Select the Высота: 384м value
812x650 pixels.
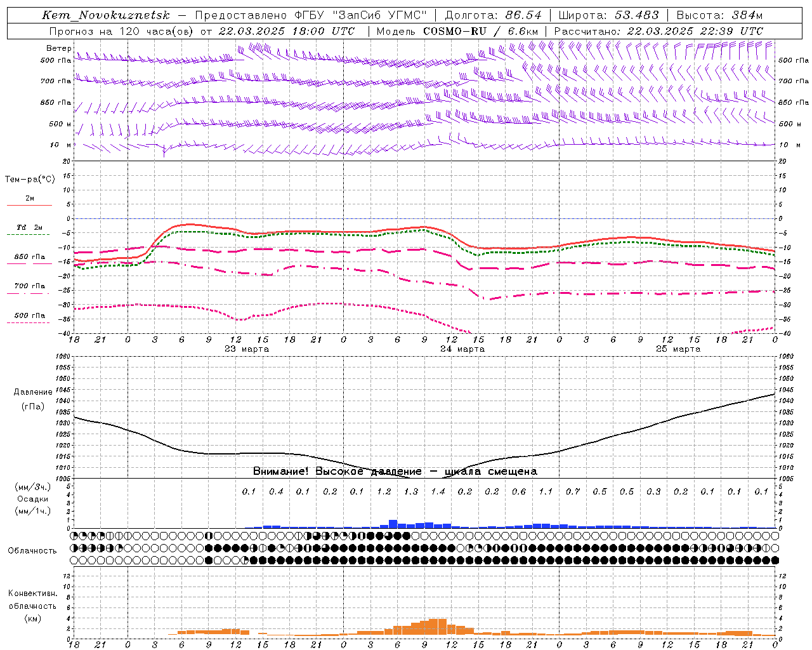pyautogui.click(x=719, y=15)
